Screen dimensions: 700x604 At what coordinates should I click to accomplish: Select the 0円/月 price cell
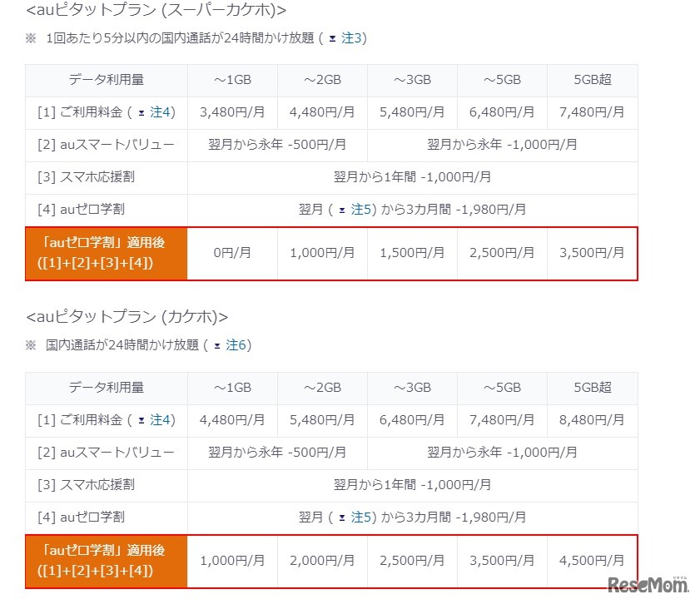click(x=231, y=254)
